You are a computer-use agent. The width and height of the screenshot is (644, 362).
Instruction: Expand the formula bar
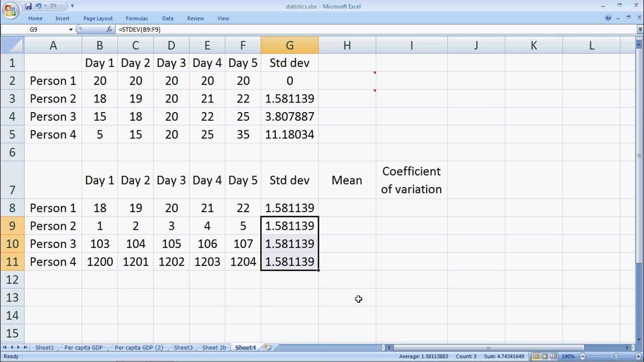[639, 30]
